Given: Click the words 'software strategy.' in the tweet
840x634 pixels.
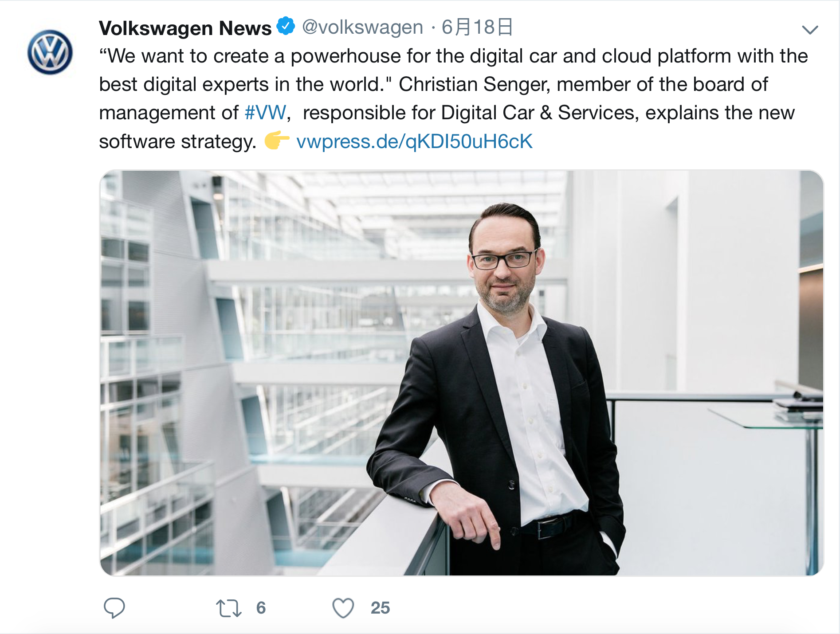Looking at the screenshot, I should [x=177, y=142].
